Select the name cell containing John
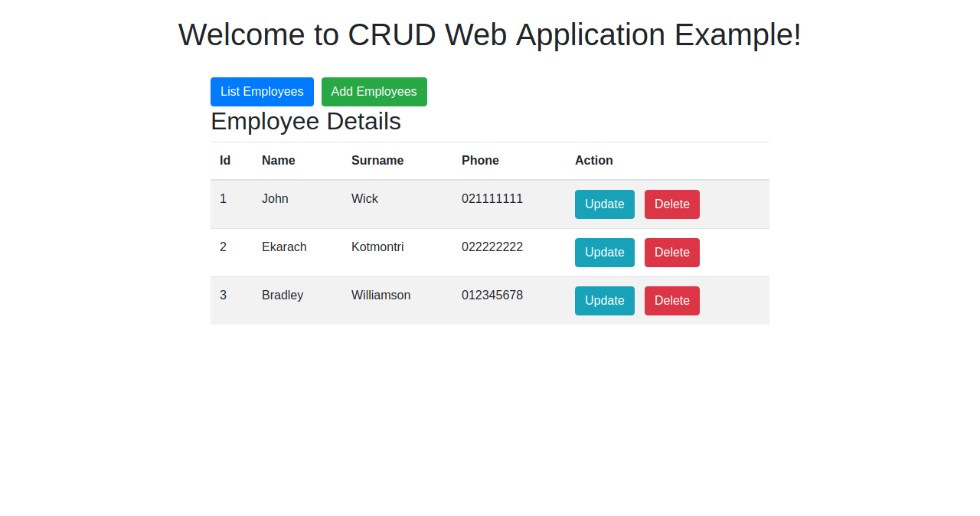This screenshot has width=980, height=516. pos(275,198)
